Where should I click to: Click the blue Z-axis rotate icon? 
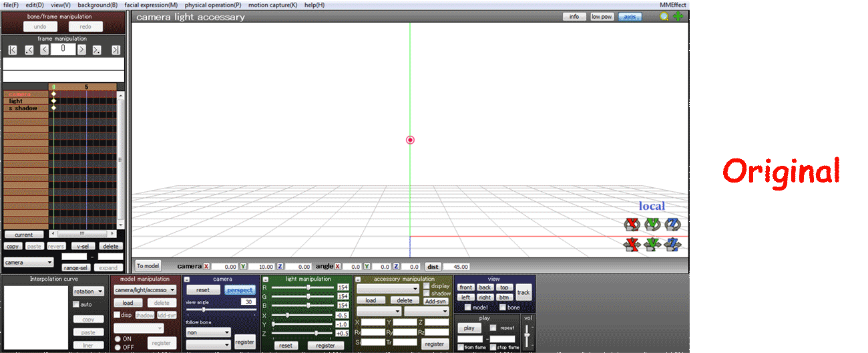[x=672, y=224]
